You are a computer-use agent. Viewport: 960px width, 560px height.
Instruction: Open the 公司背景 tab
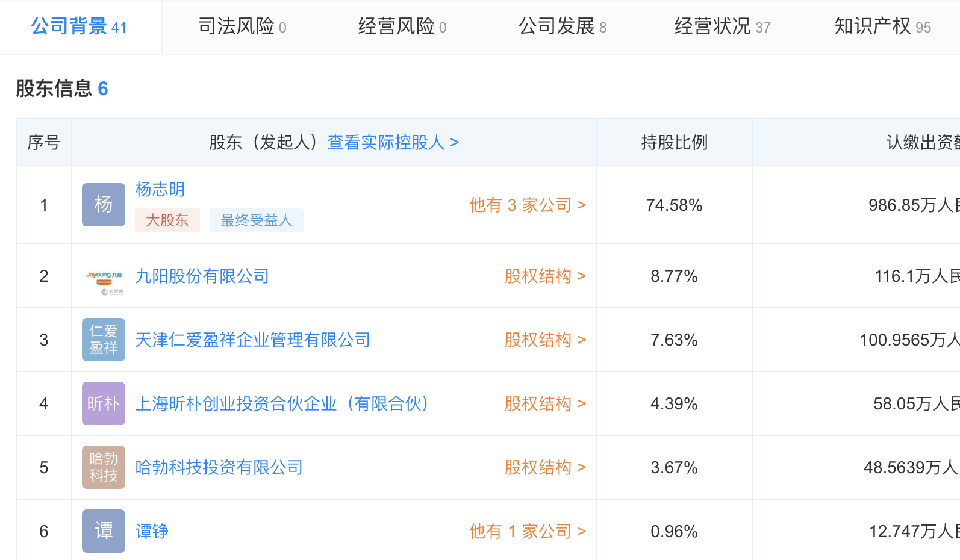click(x=79, y=27)
